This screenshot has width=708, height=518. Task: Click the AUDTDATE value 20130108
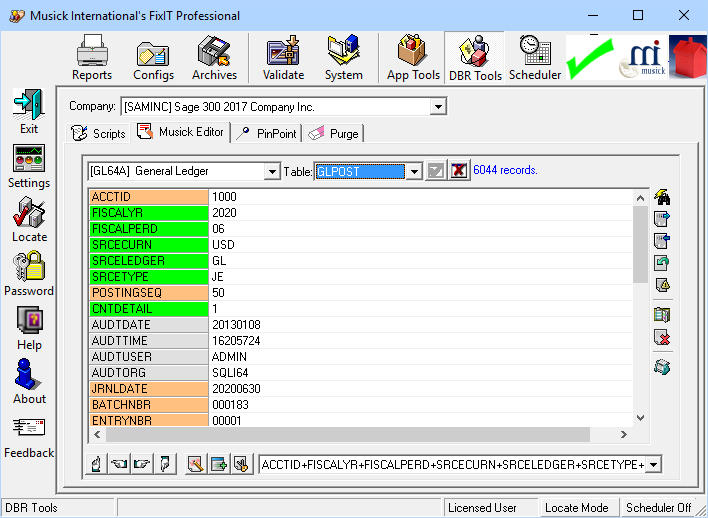tap(236, 325)
